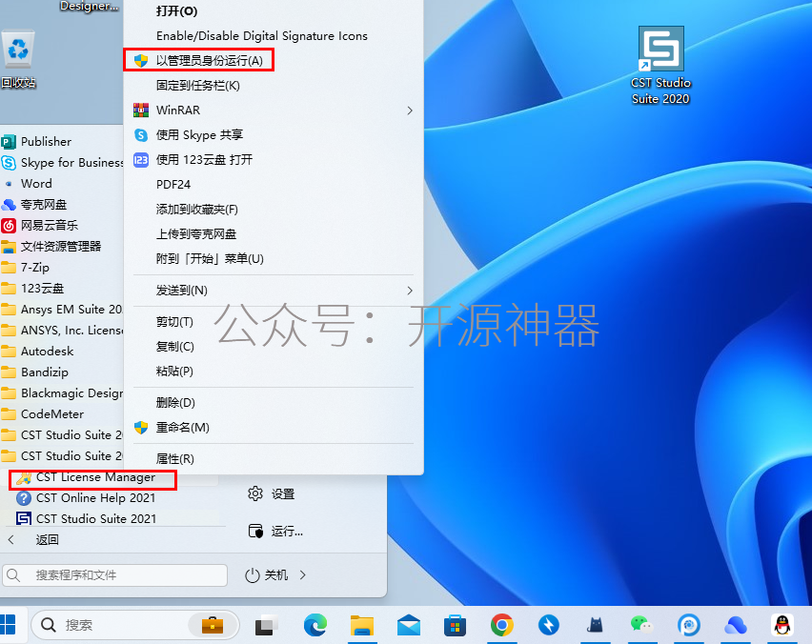
Task: Click the CST Studio Suite 2021 icon
Action: pos(24,518)
